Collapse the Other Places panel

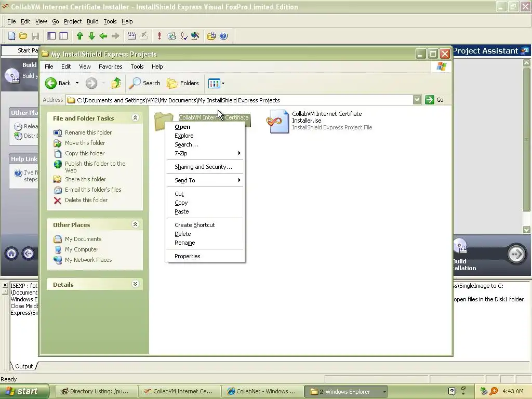click(135, 224)
